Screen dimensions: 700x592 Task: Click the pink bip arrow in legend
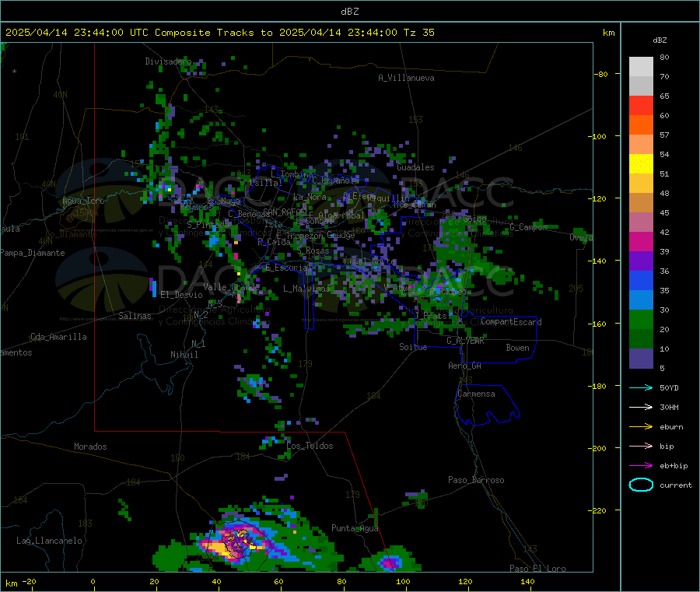(641, 446)
